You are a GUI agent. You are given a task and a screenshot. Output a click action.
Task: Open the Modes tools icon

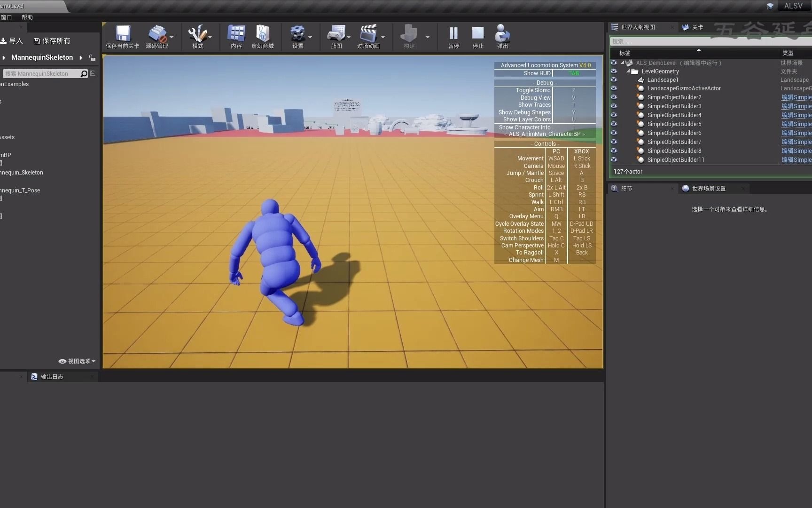[x=197, y=33]
